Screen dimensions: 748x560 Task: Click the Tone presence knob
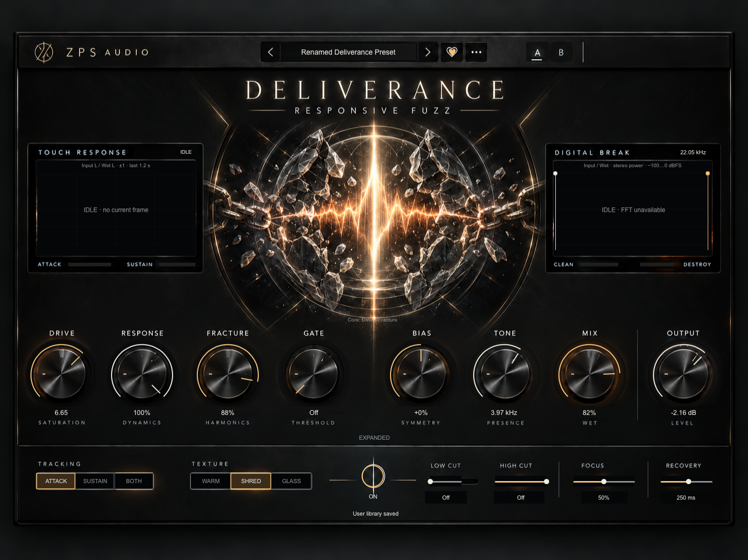[504, 374]
